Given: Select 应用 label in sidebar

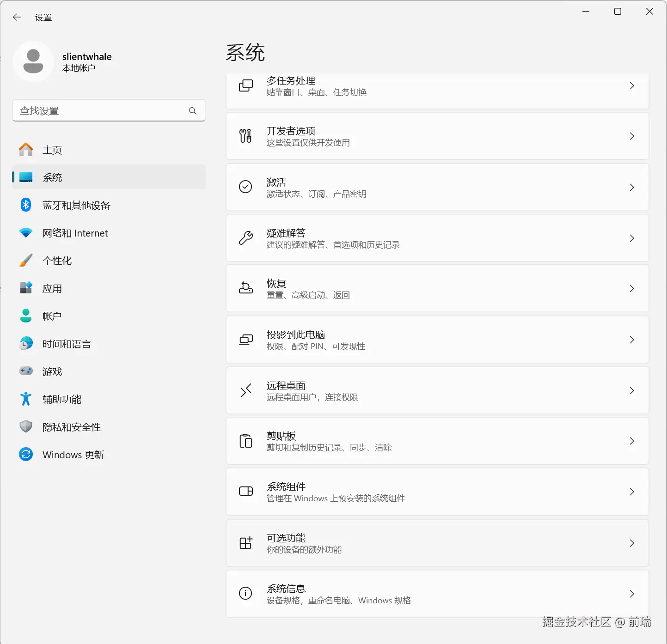Looking at the screenshot, I should [52, 288].
